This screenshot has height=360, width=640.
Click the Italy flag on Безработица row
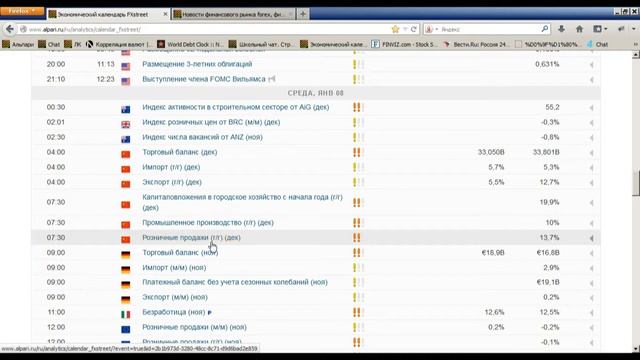coord(126,314)
